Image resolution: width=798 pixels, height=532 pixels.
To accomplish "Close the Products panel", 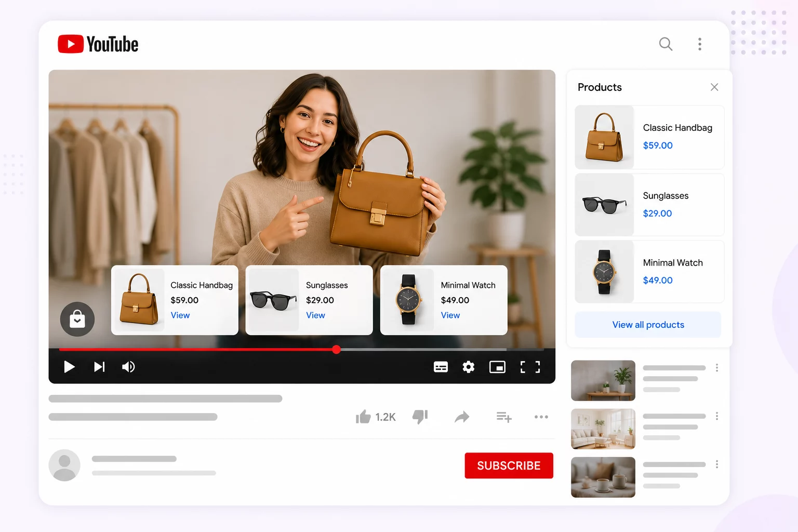I will coord(714,87).
